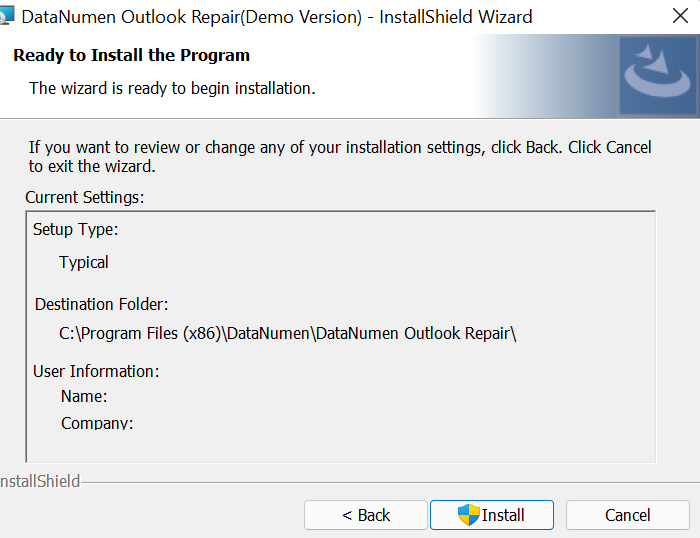Click the Company field line
700x538 pixels.
97,423
